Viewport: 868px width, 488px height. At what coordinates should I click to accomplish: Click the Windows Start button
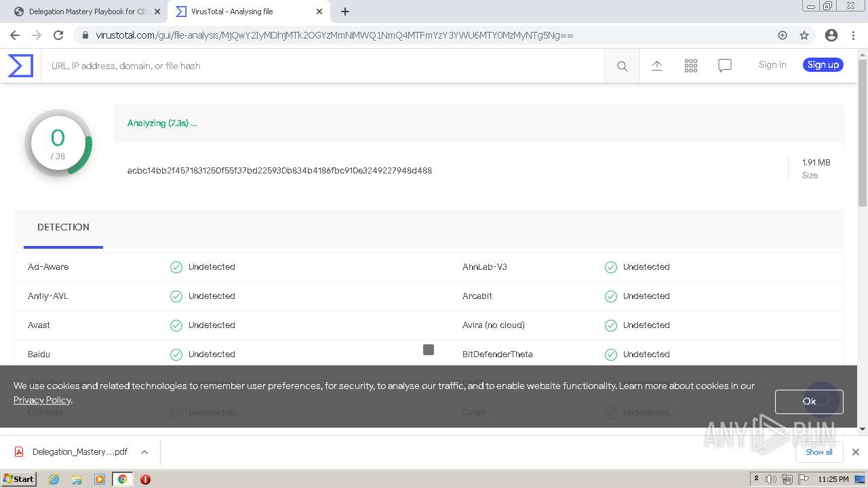tap(18, 479)
